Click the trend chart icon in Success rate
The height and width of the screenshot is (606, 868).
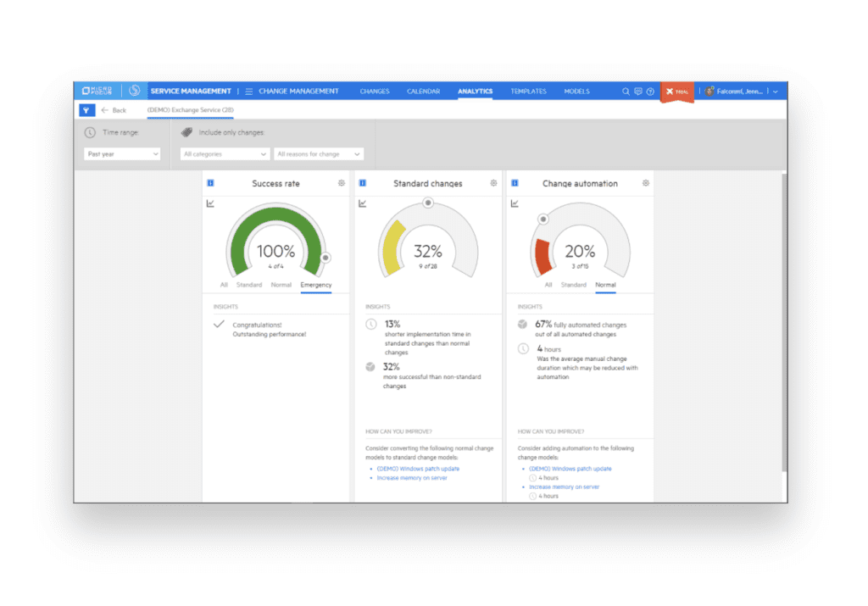pyautogui.click(x=209, y=203)
